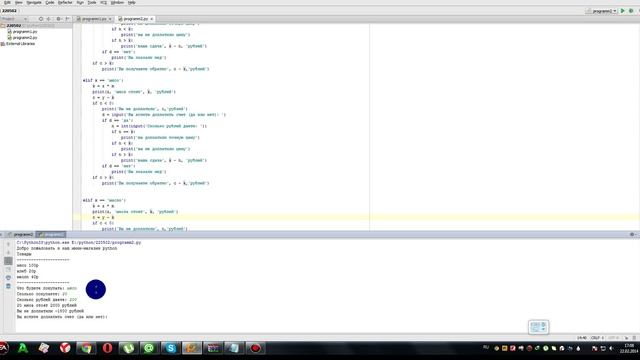Open the green A taskbar icon

point(23,348)
